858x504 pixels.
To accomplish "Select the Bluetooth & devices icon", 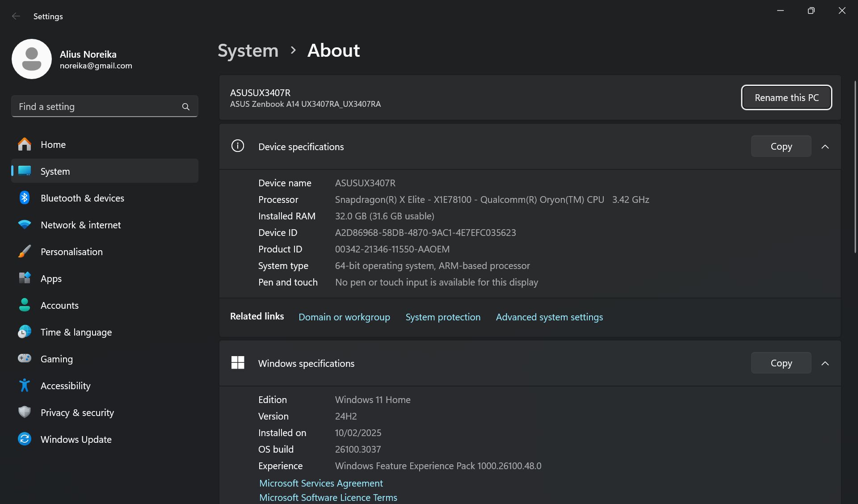I will (25, 198).
